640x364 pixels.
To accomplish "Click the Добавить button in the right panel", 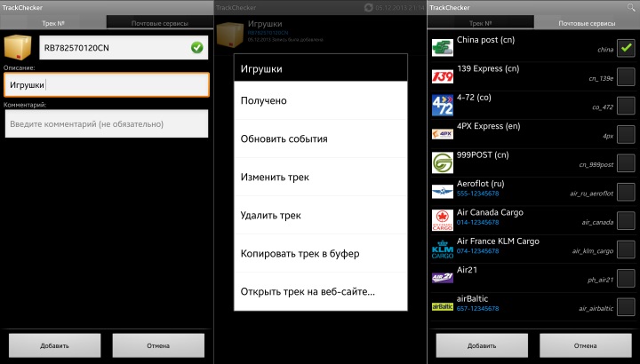I will [482, 345].
